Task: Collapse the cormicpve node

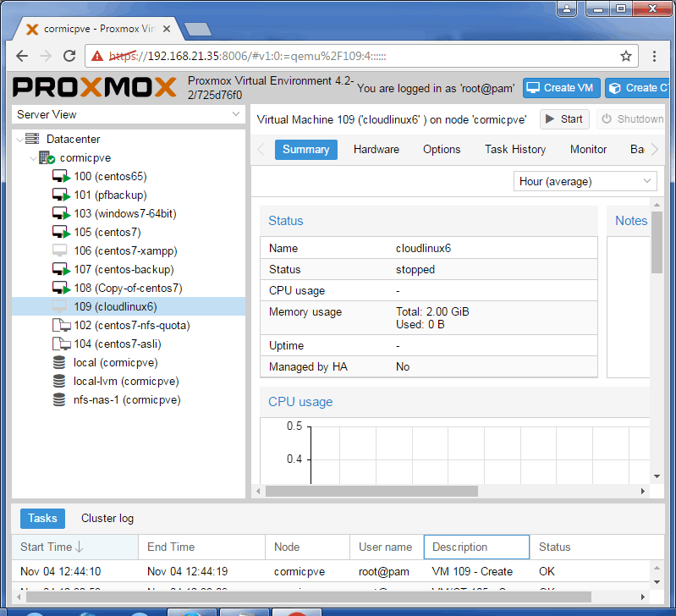Action: pos(33,158)
